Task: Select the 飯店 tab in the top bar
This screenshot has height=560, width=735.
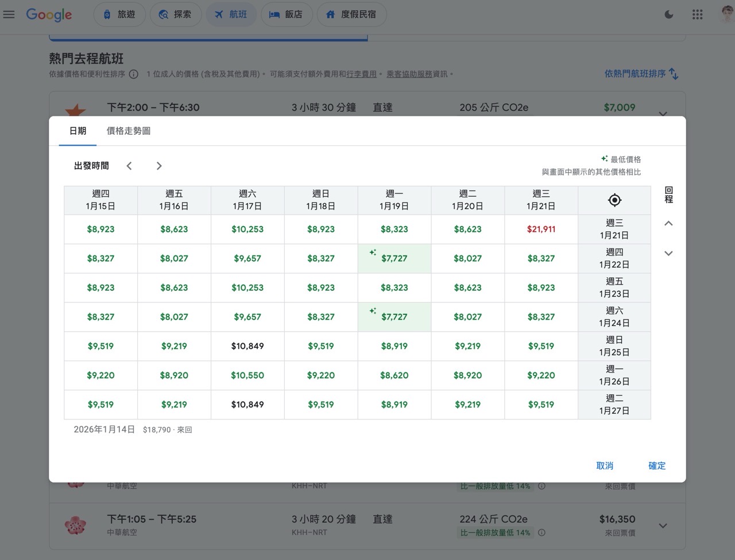Action: (287, 14)
